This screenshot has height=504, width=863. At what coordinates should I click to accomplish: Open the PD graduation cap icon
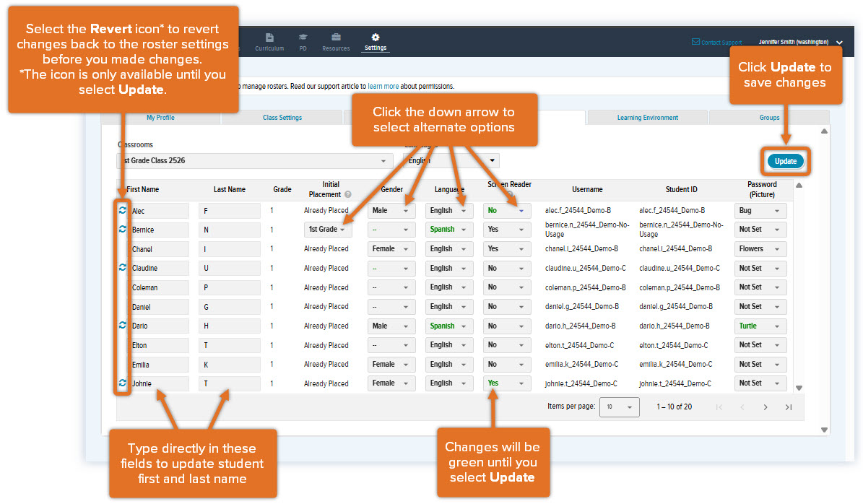(303, 38)
